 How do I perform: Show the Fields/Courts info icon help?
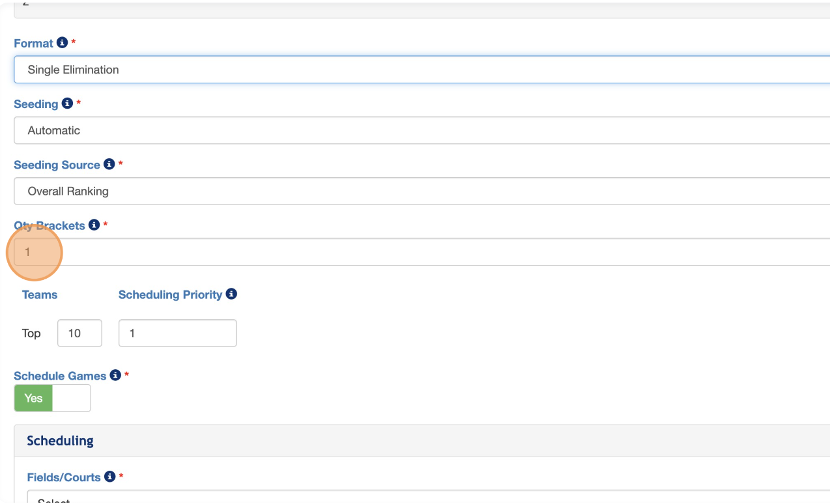[109, 477]
